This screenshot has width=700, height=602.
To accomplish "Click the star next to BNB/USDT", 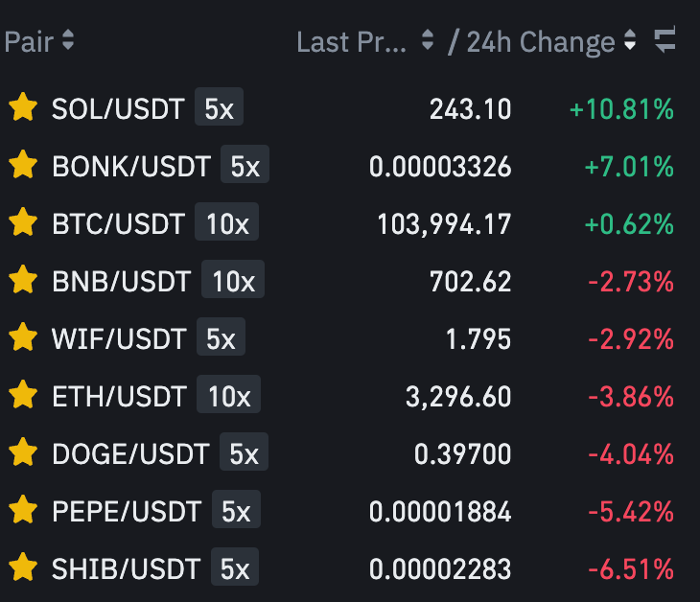I will pyautogui.click(x=23, y=280).
